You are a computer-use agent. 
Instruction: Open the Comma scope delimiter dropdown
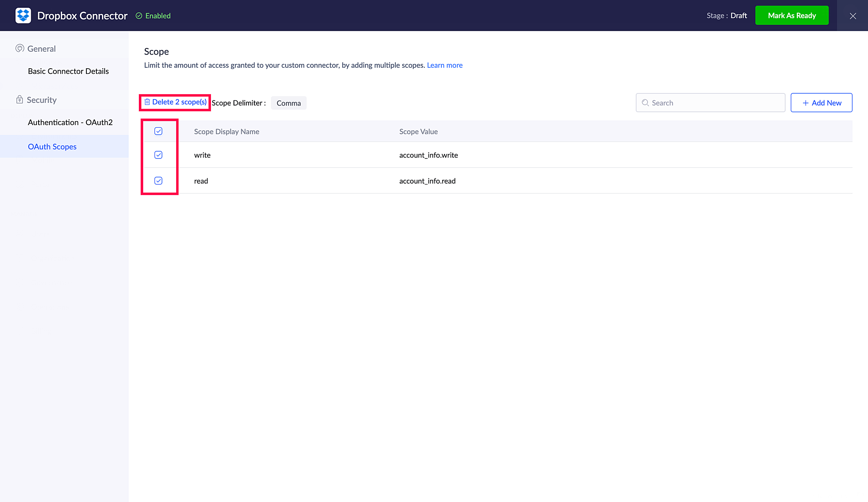[x=289, y=103]
